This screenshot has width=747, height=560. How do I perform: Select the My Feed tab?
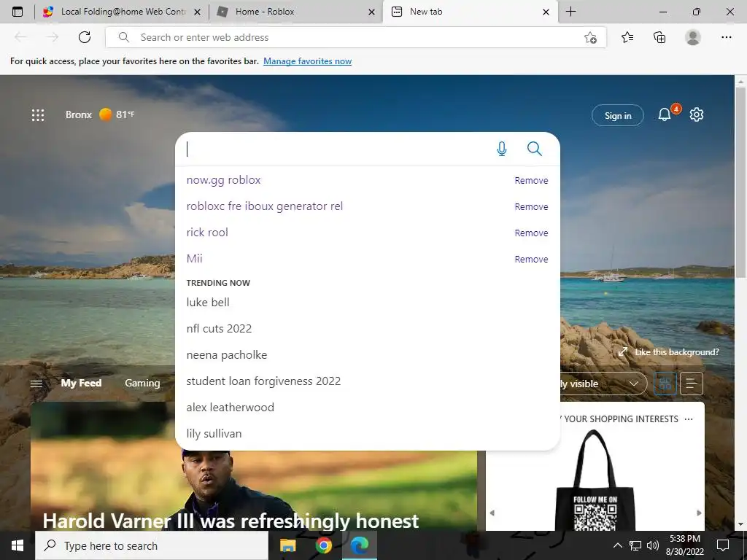click(x=81, y=384)
